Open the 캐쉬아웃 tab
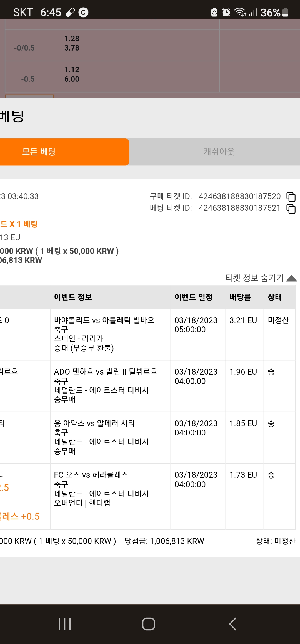Image resolution: width=300 pixels, height=644 pixels. click(x=219, y=152)
